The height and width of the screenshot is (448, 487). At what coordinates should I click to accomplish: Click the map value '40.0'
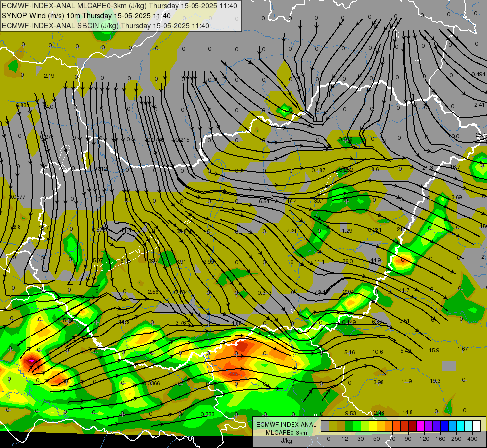tap(454, 136)
